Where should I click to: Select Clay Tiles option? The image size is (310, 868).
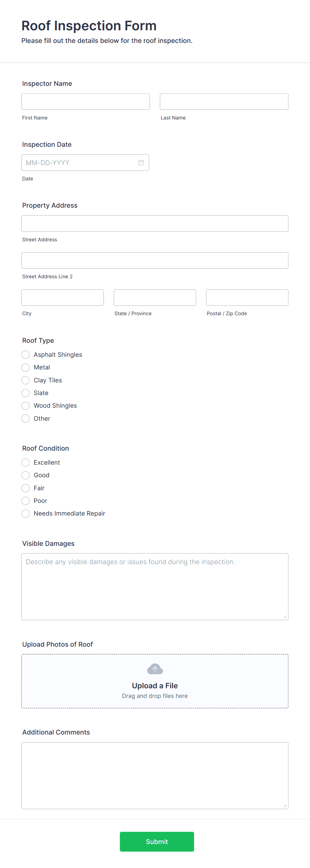[x=25, y=380]
